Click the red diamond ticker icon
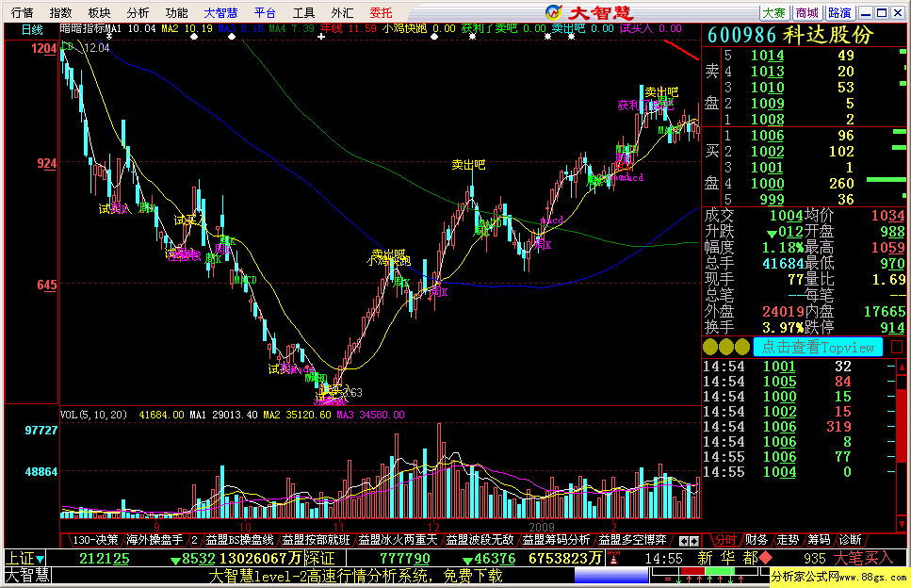This screenshot has width=911, height=588. point(766,559)
